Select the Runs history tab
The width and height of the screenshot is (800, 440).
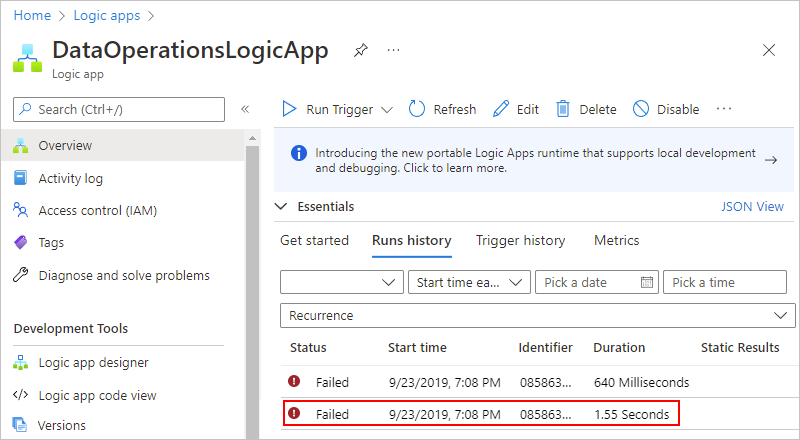click(x=412, y=240)
